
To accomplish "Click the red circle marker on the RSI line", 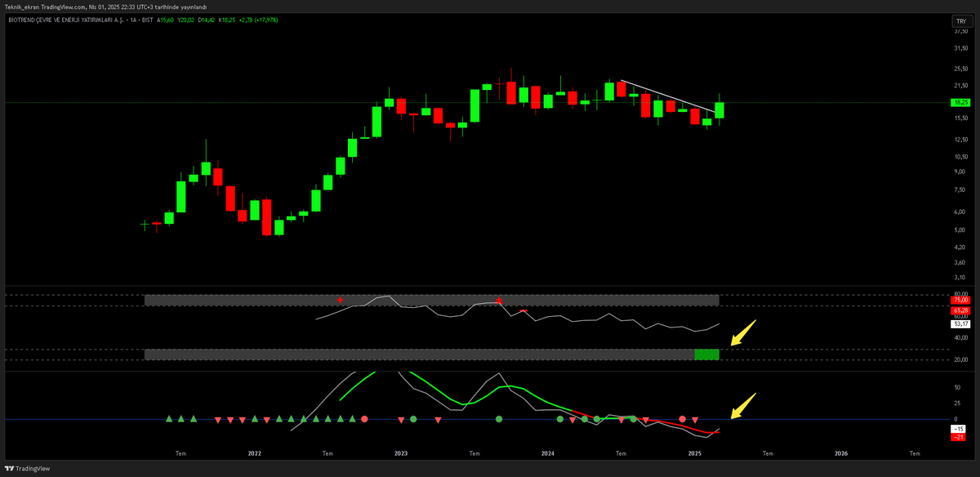I will click(499, 301).
